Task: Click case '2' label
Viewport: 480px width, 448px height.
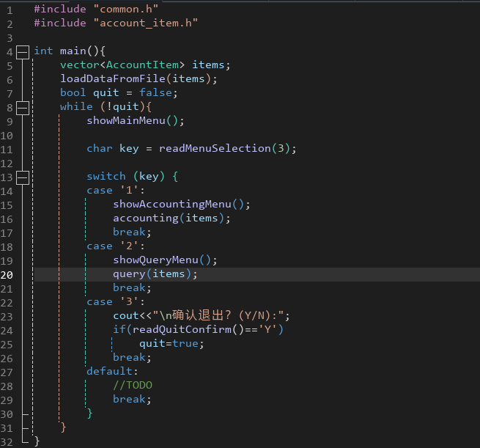Action: coord(115,246)
